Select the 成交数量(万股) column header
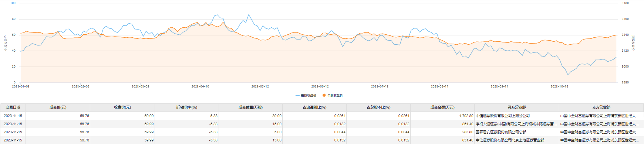Image resolution: width=644 pixels, height=144 pixels. pos(250,107)
